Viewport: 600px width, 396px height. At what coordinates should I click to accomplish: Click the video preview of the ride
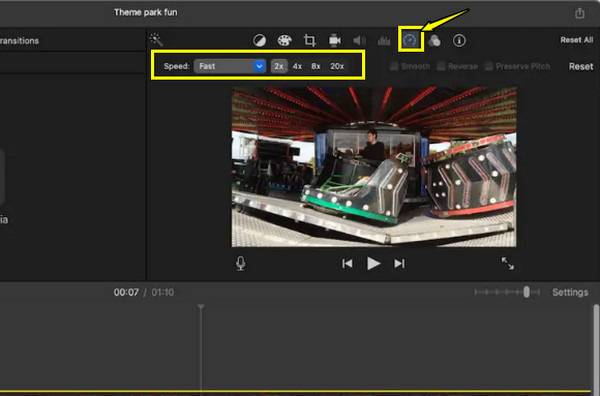(x=374, y=167)
